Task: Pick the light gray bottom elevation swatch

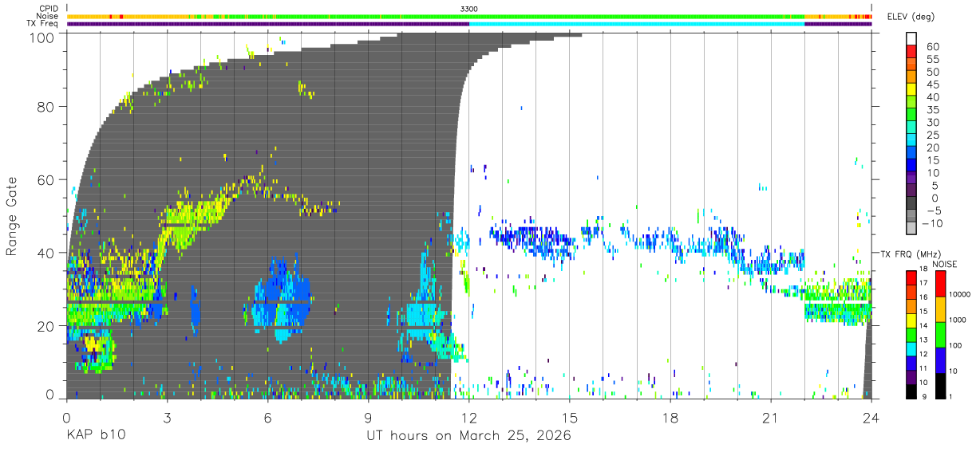Action: (x=911, y=230)
